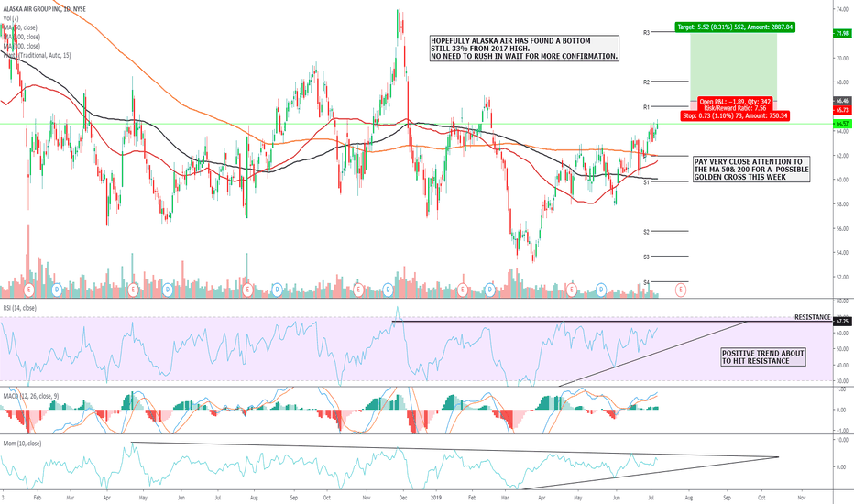The image size is (854, 504).
Task: Click the Nov label in 2019 on time axis
Action: [801, 498]
